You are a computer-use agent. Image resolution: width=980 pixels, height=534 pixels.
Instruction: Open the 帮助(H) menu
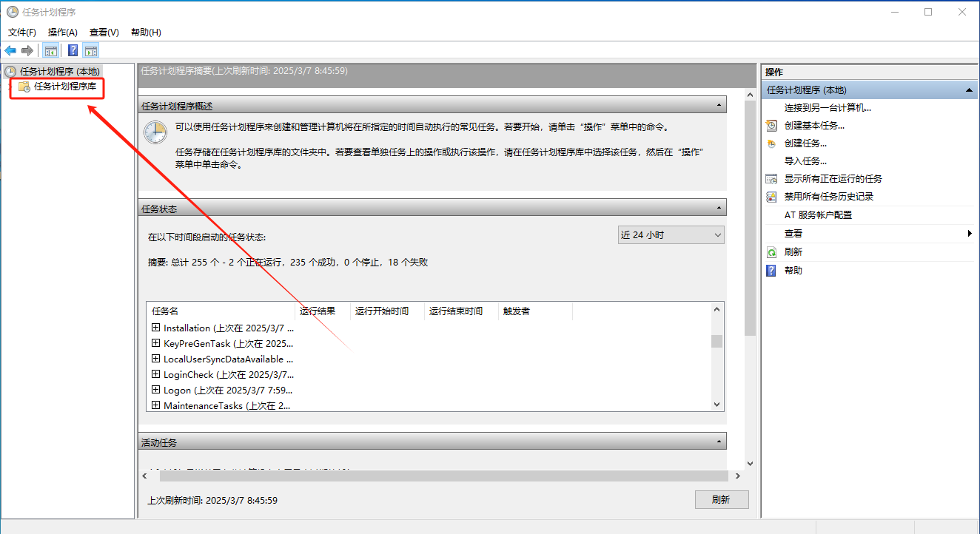coord(146,33)
